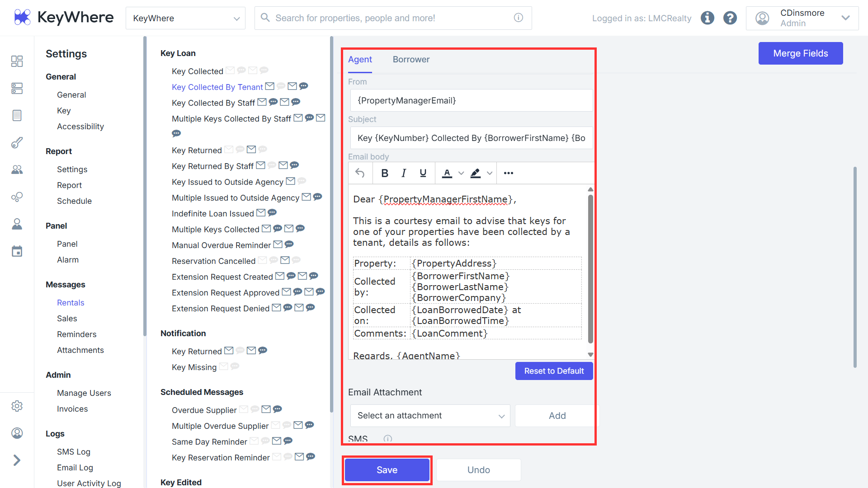Open the highlight color picker arrow
This screenshot has width=868, height=488.
coord(490,173)
